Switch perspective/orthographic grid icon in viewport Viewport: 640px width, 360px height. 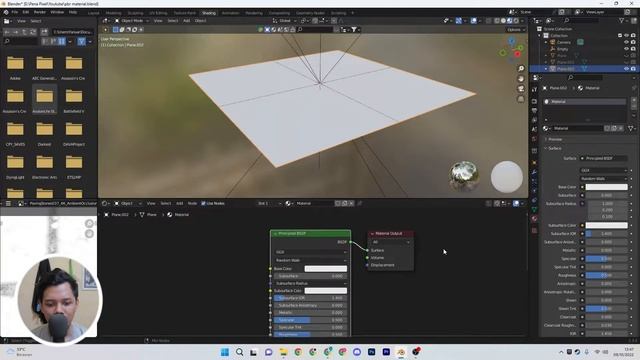click(x=521, y=99)
